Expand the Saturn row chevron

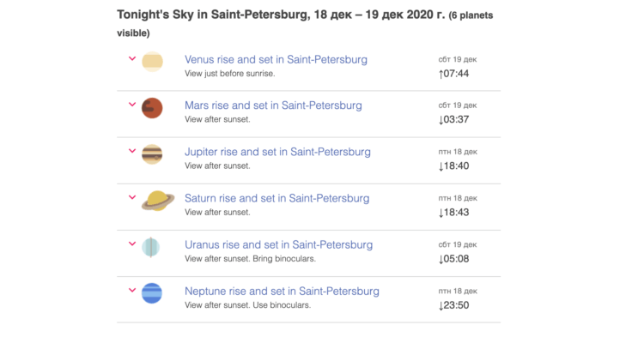click(132, 197)
